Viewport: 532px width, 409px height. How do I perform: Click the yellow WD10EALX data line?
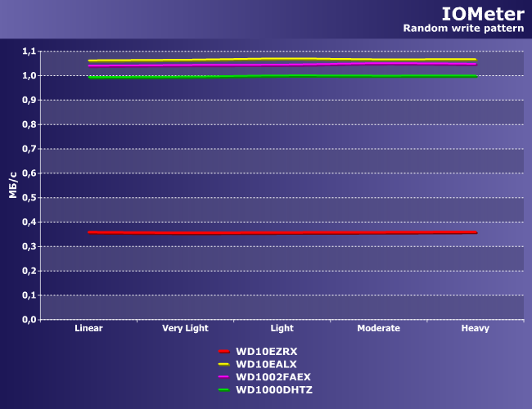pyautogui.click(x=282, y=60)
